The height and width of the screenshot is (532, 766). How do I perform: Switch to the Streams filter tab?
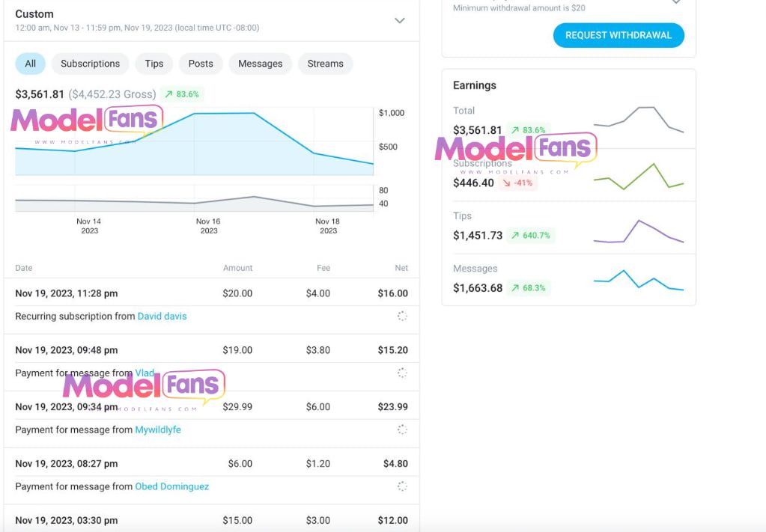[x=326, y=64]
